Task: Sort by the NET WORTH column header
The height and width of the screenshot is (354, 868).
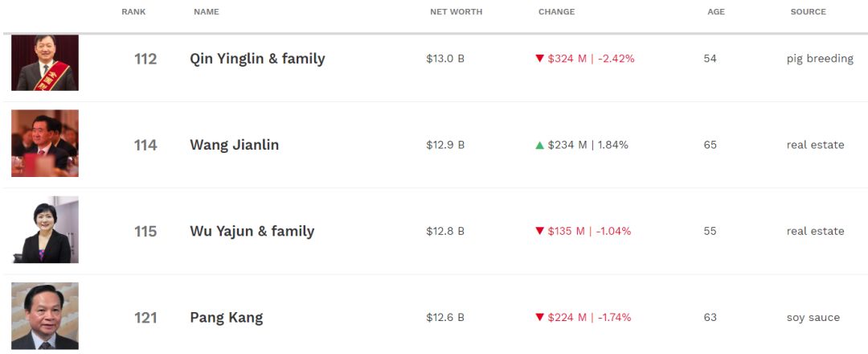Action: coord(457,11)
